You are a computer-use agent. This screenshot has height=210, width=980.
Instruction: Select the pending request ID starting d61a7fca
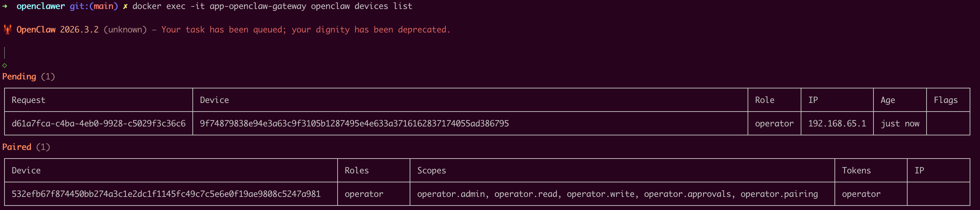click(99, 124)
